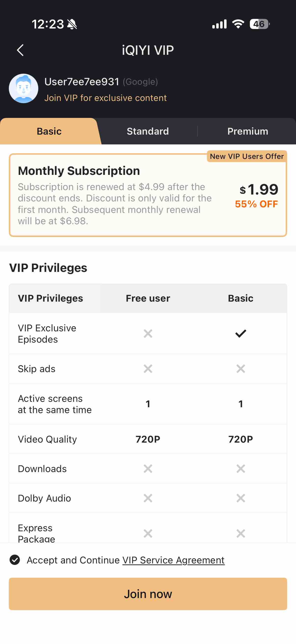Tap the Basic cross icon for Downloads
This screenshot has height=644, width=296.
[x=241, y=468]
